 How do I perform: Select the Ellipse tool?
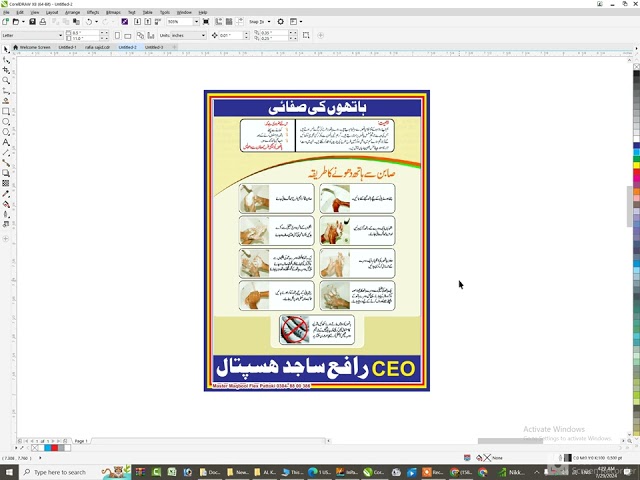[x=6, y=122]
